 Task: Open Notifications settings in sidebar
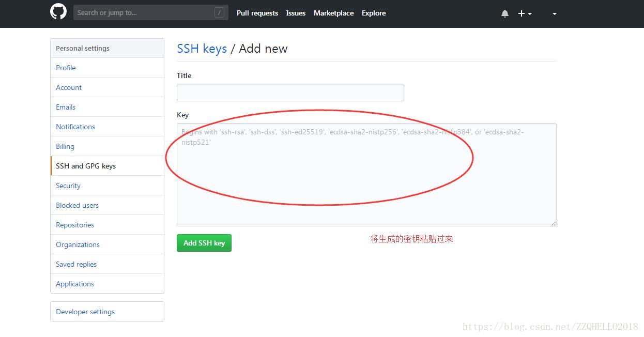pos(107,127)
